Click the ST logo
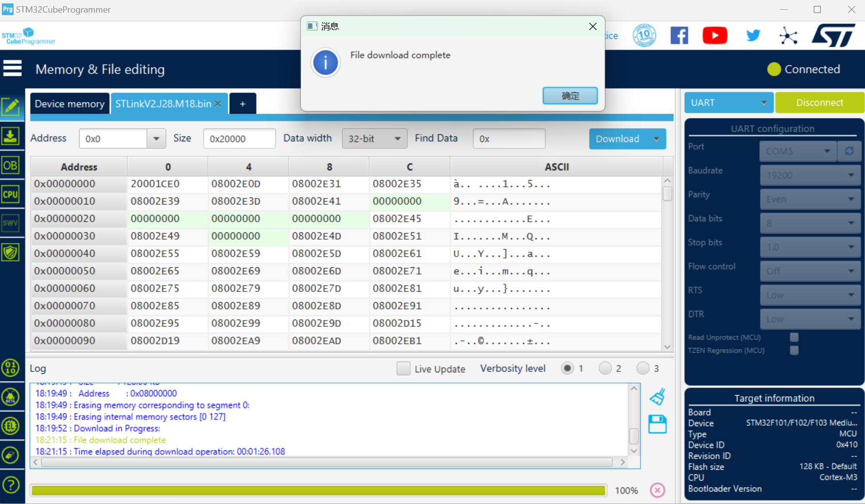The height and width of the screenshot is (504, 865). tap(834, 35)
